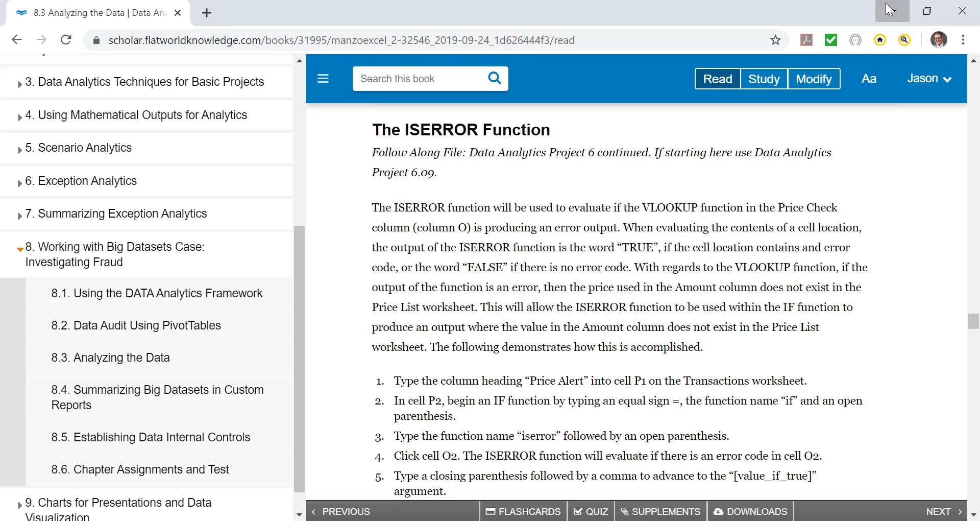Reload the page
Viewport: 980px width, 521px height.
[66, 40]
